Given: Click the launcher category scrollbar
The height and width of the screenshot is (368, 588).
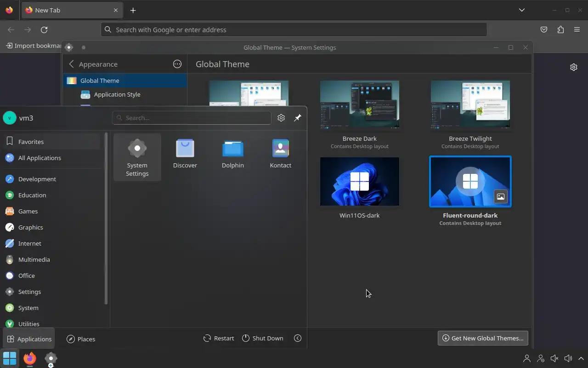Looking at the screenshot, I should (x=106, y=218).
